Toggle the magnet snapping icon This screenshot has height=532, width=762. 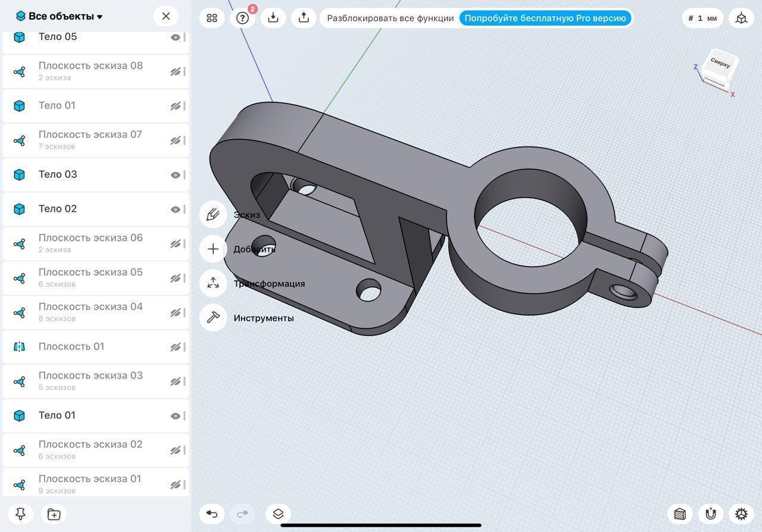point(711,514)
